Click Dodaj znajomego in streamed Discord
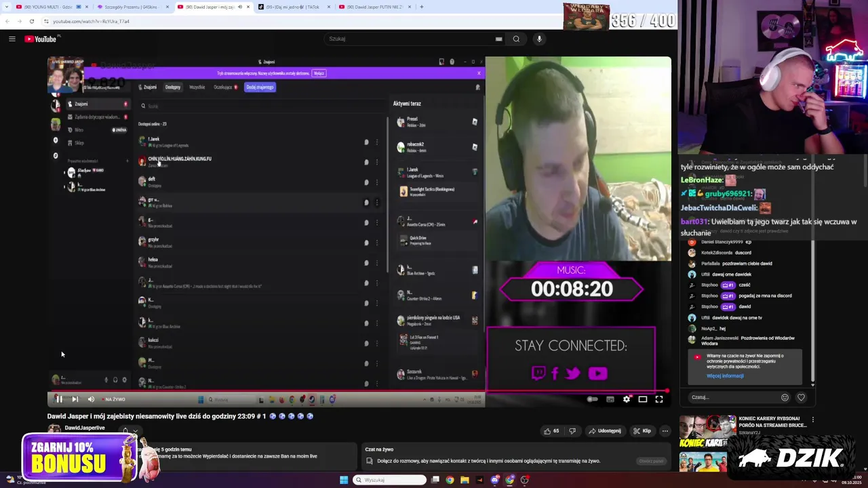The height and width of the screenshot is (488, 868). tap(260, 87)
